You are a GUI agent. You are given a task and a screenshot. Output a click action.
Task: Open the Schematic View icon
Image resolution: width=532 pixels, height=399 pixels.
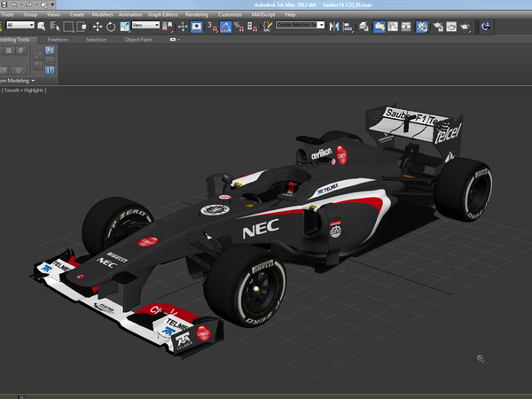(x=406, y=27)
